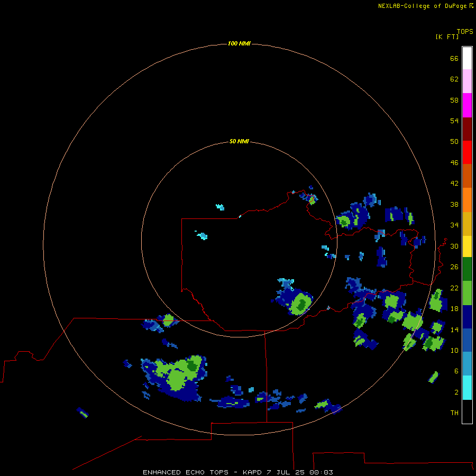Select the light pink legend color block
Screen dimensions: 476x476
[467, 81]
